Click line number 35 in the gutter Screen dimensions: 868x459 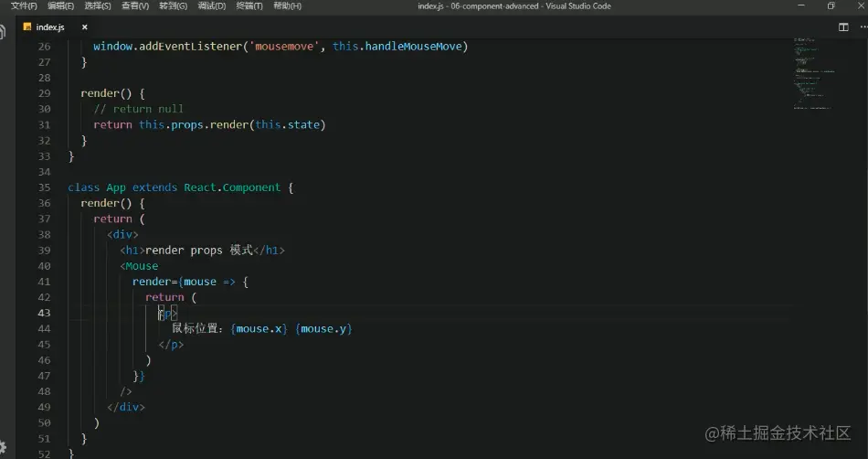[x=44, y=187]
